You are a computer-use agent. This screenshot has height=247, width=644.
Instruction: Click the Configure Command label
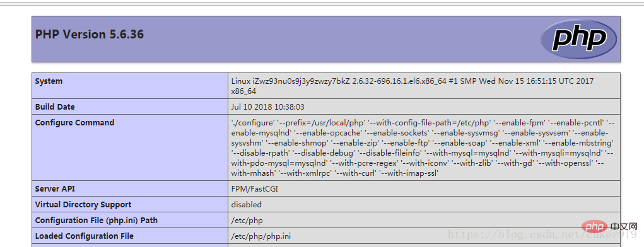click(x=75, y=122)
